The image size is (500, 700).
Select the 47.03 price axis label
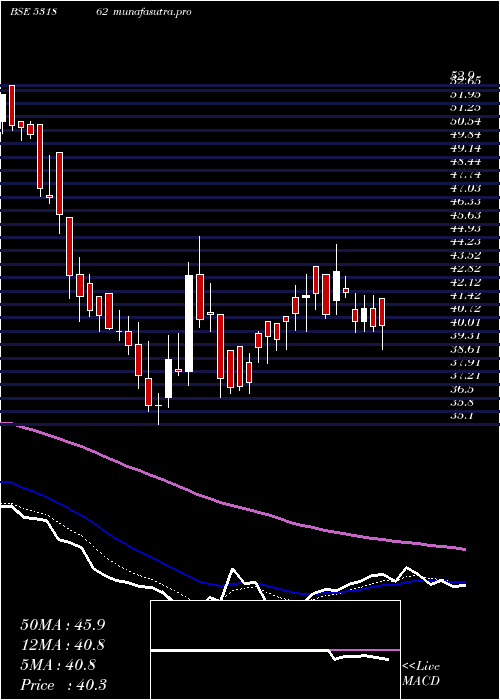point(464,188)
